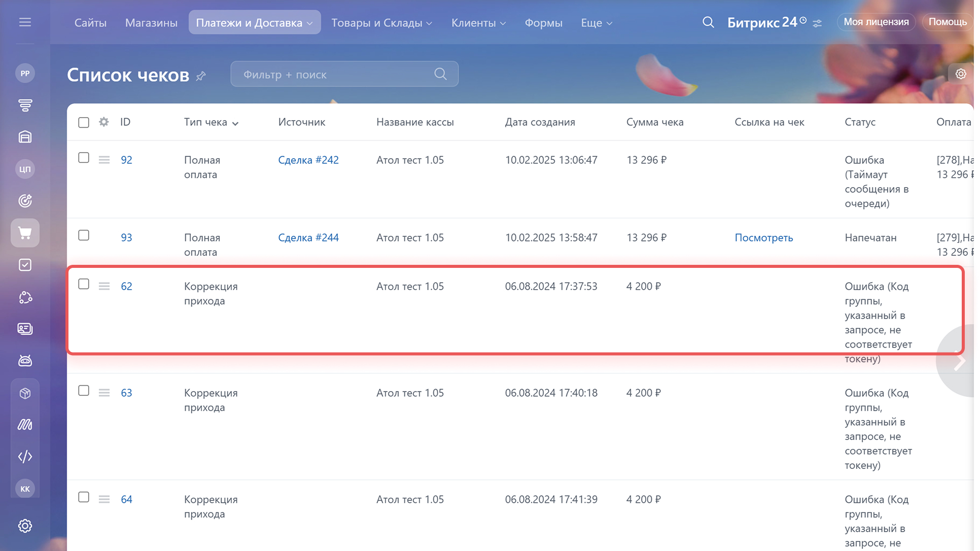980x551 pixels.
Task: Open the Еще dropdown menu
Action: click(597, 23)
